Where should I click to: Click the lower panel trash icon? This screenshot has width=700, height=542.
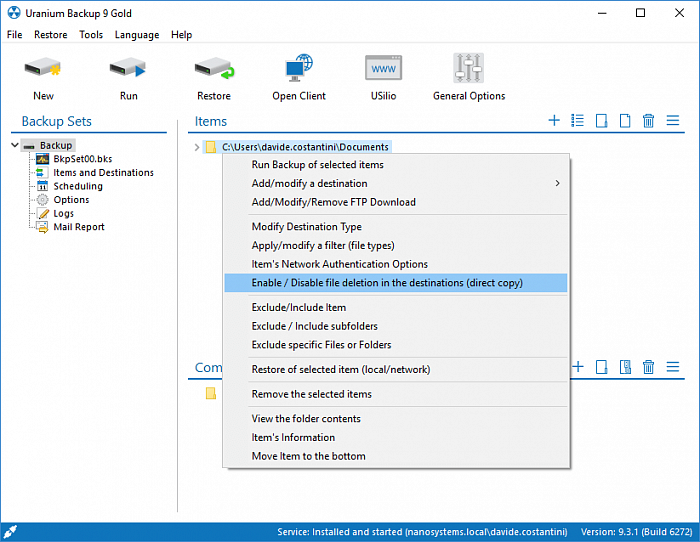click(x=649, y=367)
